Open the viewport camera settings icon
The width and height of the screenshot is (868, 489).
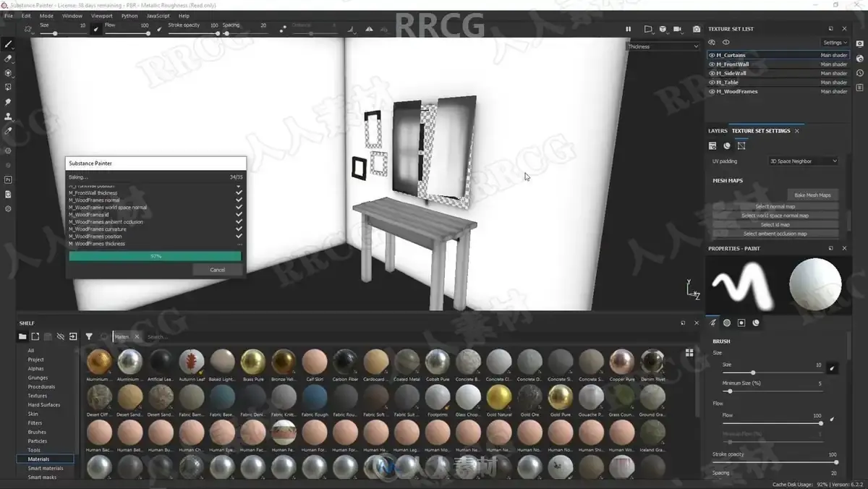click(x=678, y=29)
